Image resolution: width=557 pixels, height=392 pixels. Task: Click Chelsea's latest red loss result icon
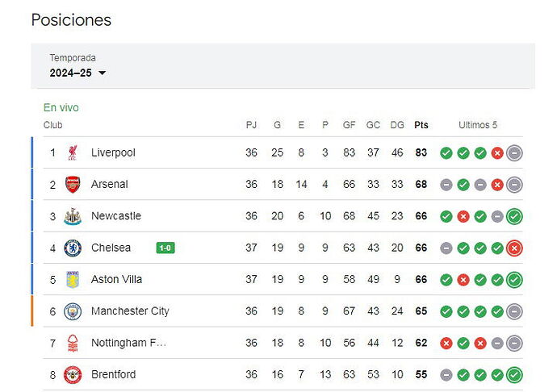(514, 248)
